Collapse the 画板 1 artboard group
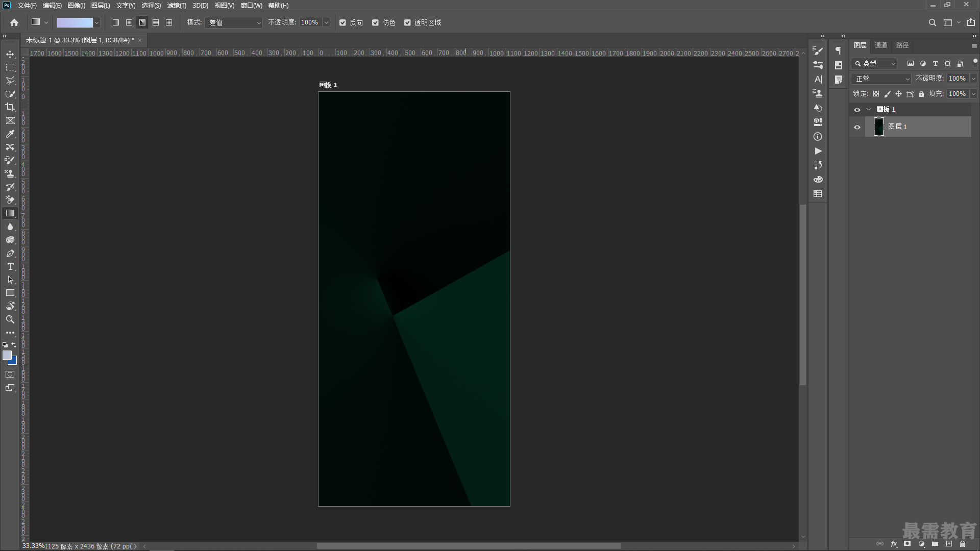The image size is (980, 551). (x=869, y=110)
